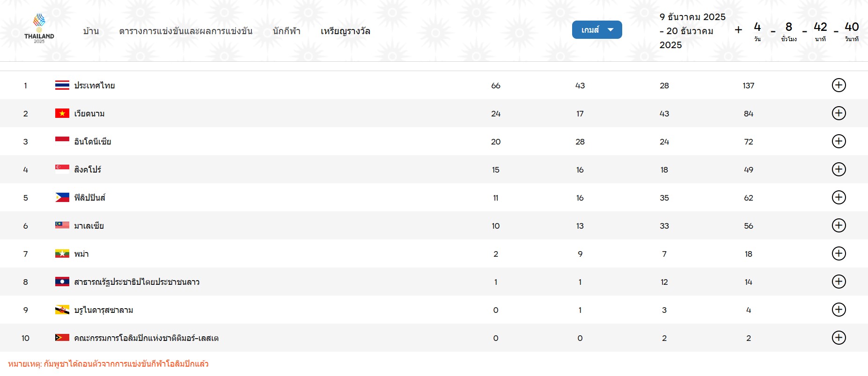Expand medal details for ประเทศไทย row

pyautogui.click(x=839, y=85)
